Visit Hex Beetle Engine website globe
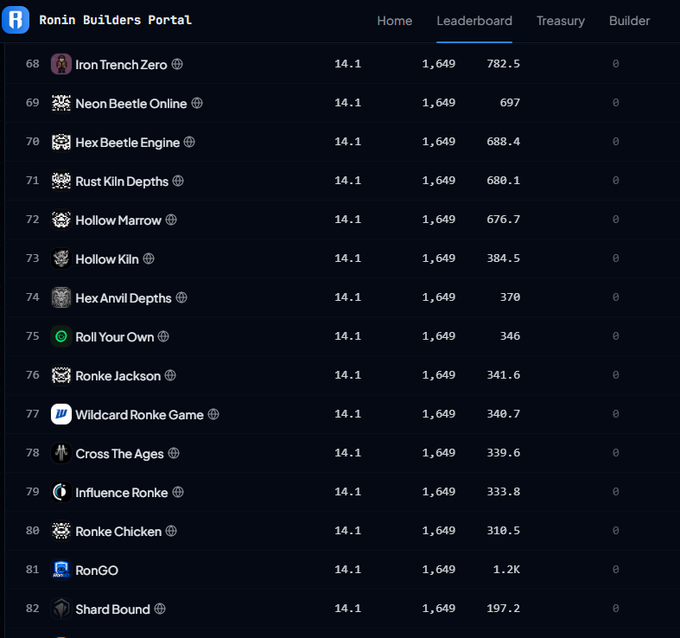The width and height of the screenshot is (680, 638). [x=189, y=142]
